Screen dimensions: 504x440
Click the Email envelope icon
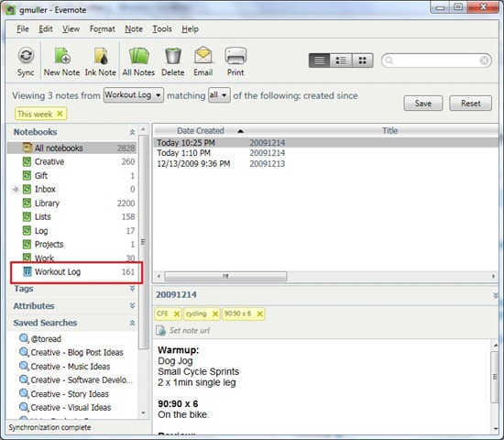[x=203, y=61]
